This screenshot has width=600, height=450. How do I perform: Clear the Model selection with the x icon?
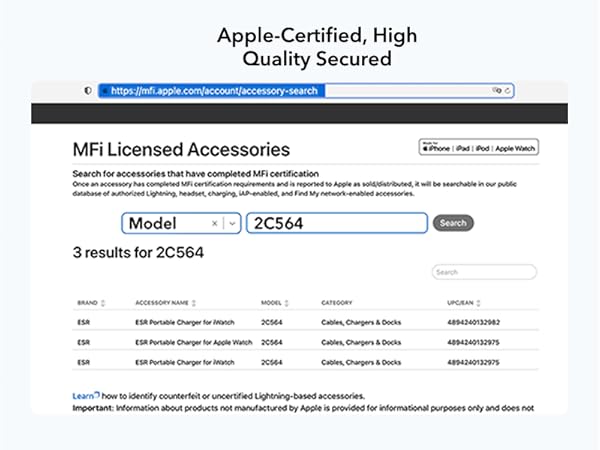coord(215,223)
